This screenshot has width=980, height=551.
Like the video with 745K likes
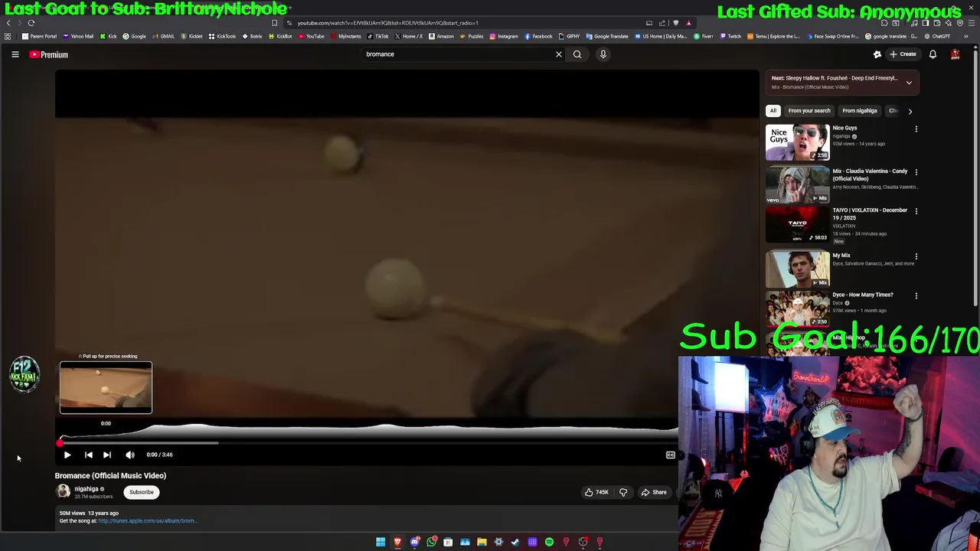click(x=596, y=492)
